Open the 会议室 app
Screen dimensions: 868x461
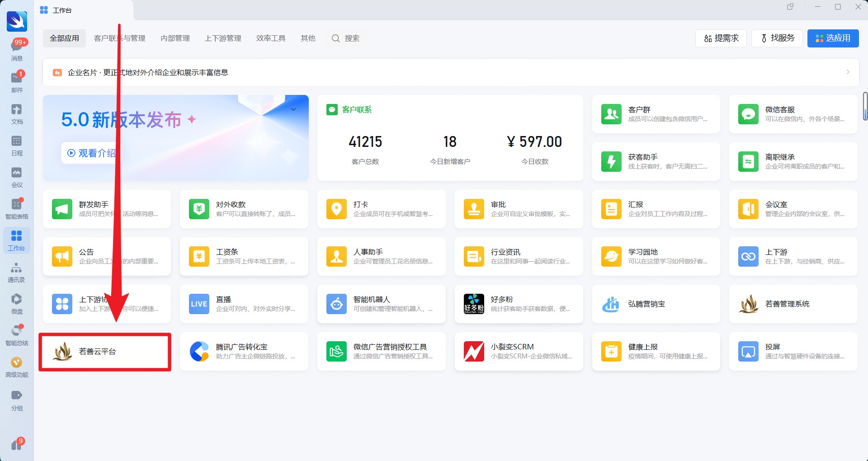[x=793, y=209]
